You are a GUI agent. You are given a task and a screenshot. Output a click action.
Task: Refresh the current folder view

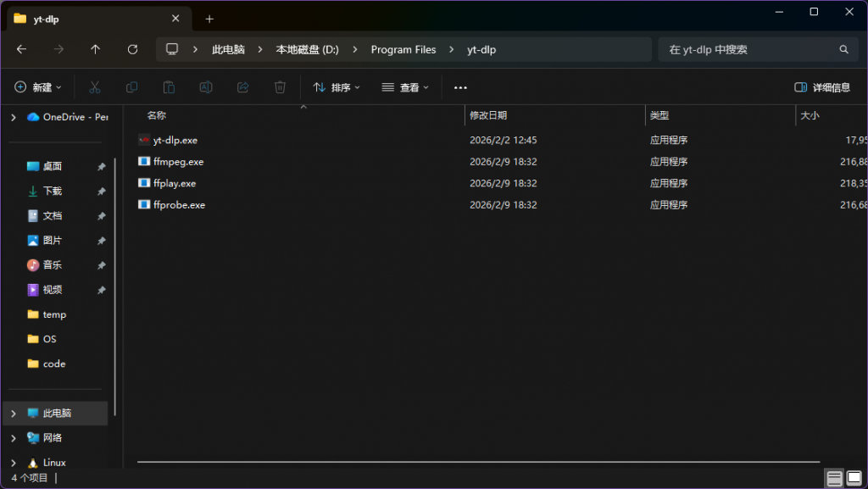pyautogui.click(x=132, y=50)
